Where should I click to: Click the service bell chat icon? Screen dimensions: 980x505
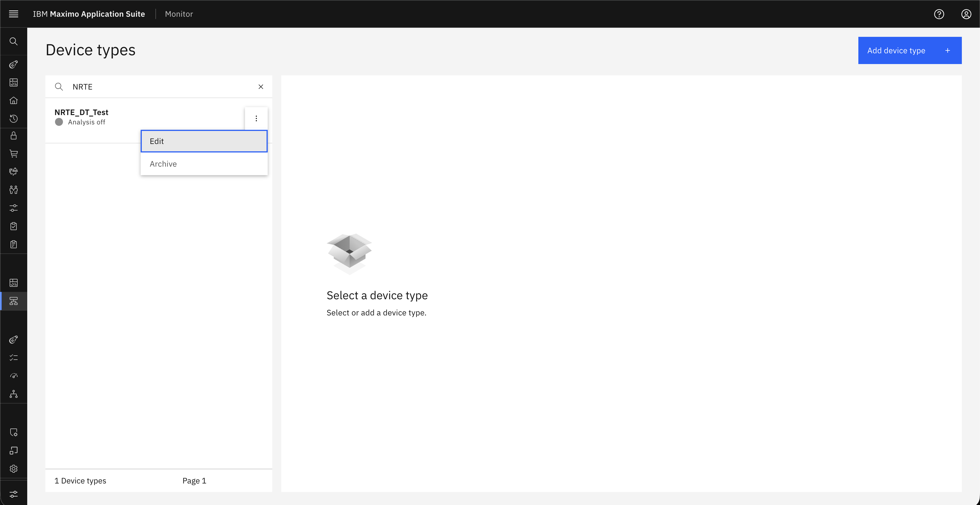[x=13, y=171]
